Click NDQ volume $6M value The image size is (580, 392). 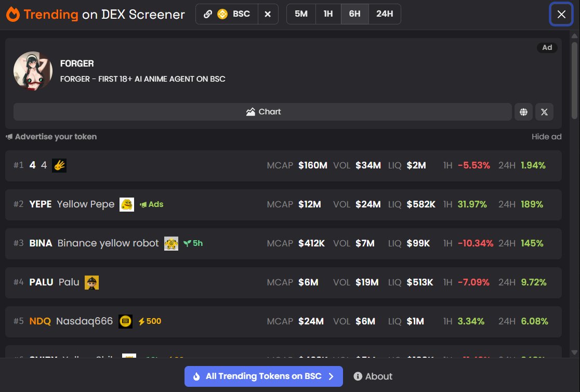pyautogui.click(x=365, y=321)
